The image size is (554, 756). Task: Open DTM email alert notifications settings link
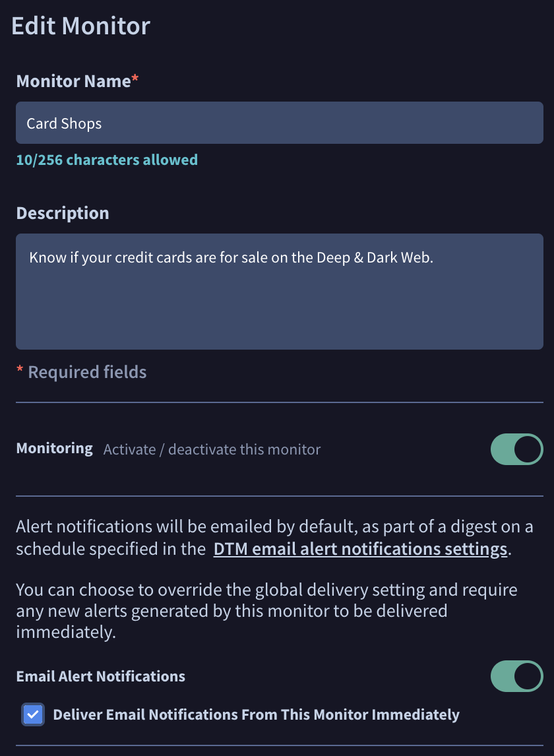(360, 549)
